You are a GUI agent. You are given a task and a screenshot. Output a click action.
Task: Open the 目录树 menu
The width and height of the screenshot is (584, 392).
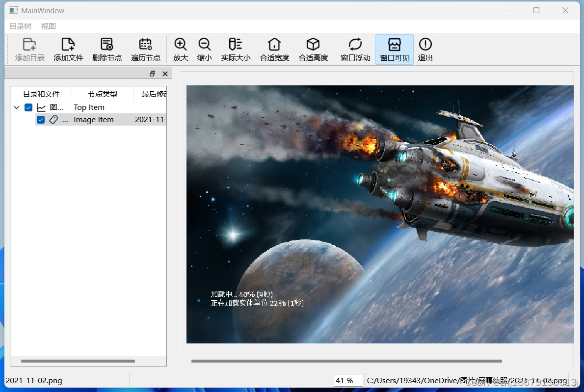[x=21, y=26]
